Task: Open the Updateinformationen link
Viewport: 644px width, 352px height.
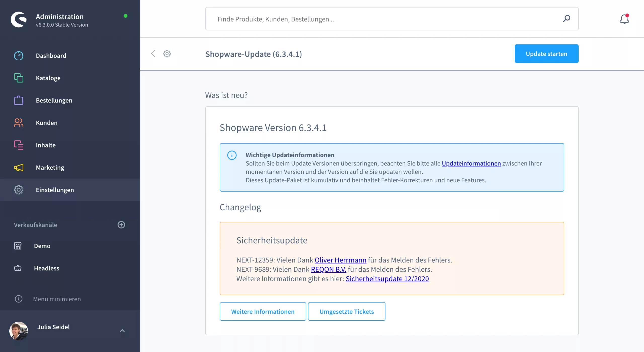Action: coord(471,163)
